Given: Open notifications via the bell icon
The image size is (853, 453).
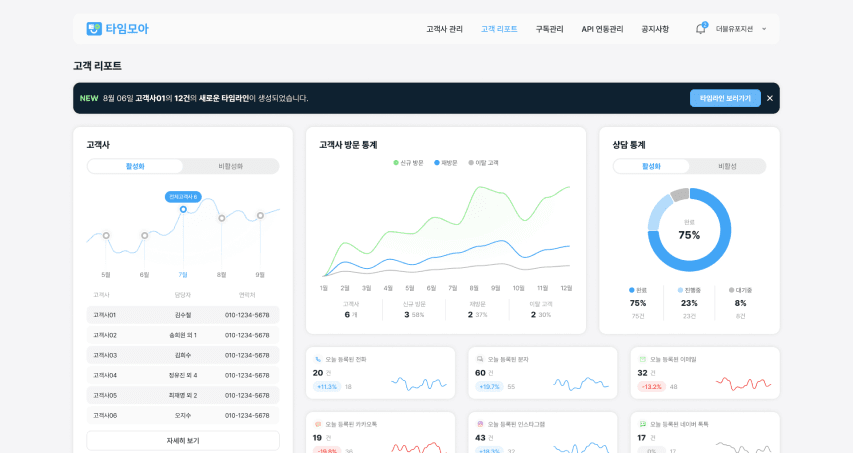Looking at the screenshot, I should coord(700,29).
